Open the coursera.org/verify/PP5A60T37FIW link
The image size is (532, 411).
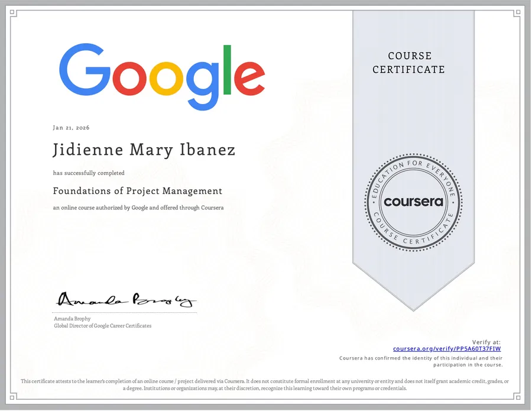click(x=446, y=348)
